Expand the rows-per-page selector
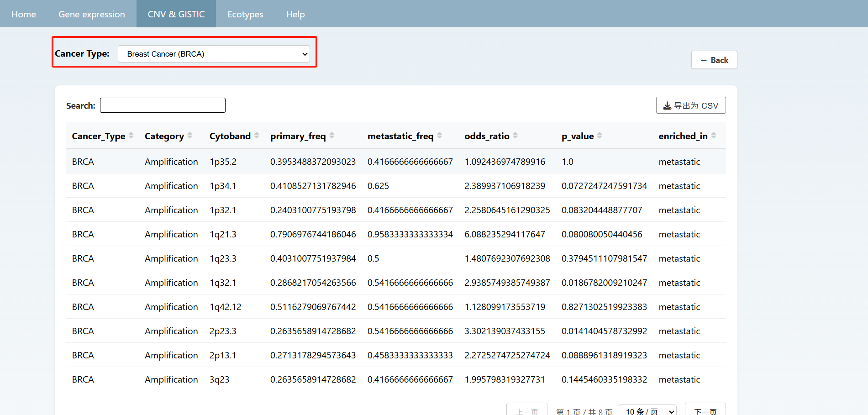Viewport: 868px width, 415px height. 647,411
